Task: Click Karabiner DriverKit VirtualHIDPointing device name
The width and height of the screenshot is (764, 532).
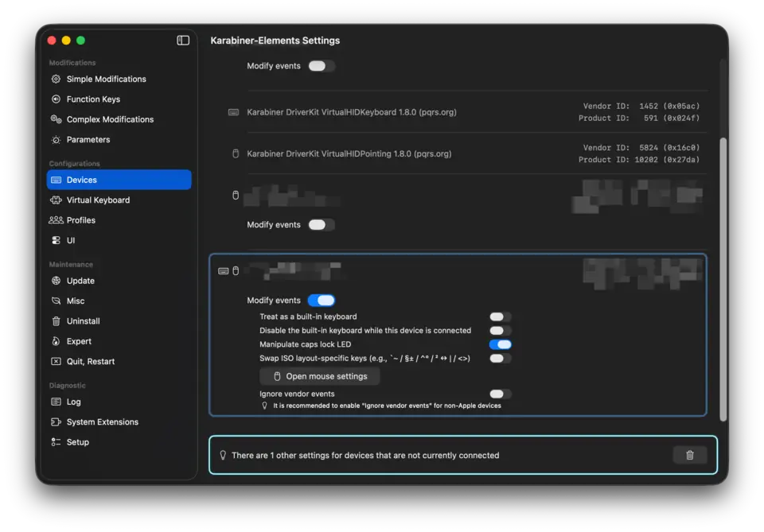Action: 349,153
